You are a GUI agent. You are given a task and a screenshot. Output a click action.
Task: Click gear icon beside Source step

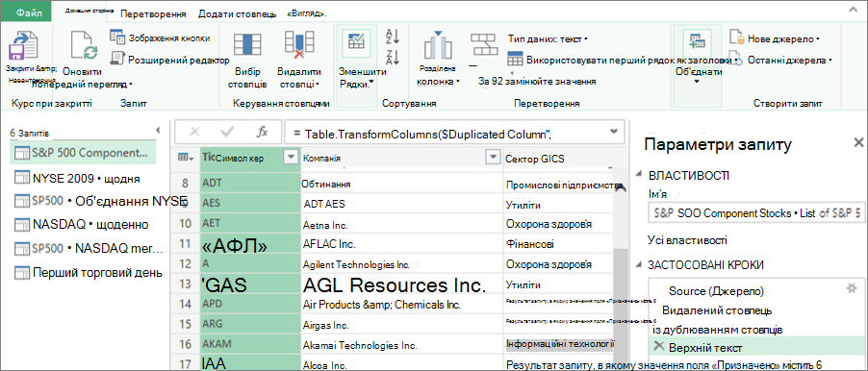click(852, 287)
